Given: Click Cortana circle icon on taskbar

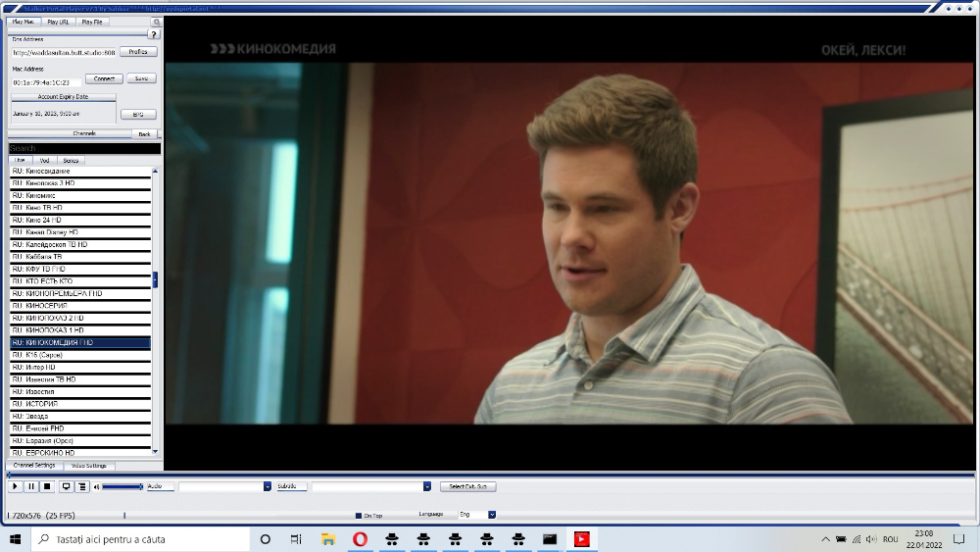Looking at the screenshot, I should pyautogui.click(x=265, y=539).
